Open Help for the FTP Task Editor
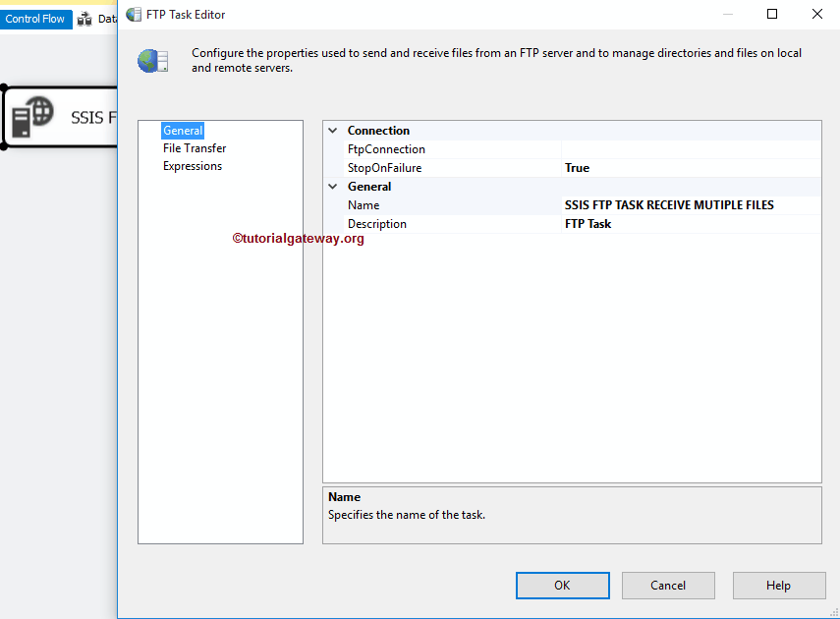Screen dimensions: 840x619 [x=779, y=585]
